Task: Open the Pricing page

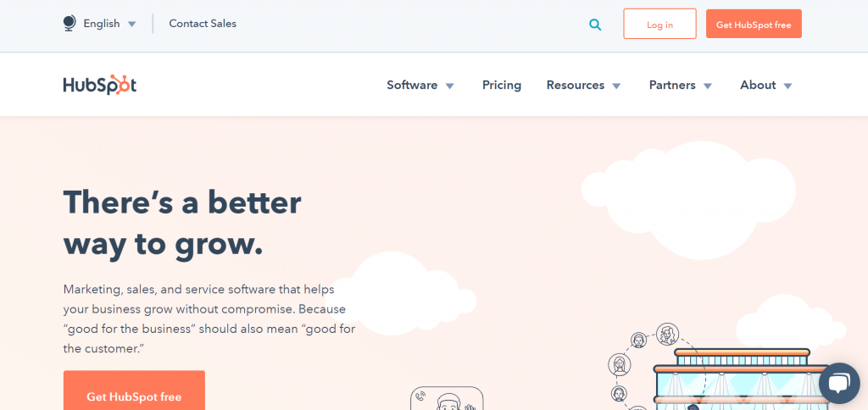Action: pyautogui.click(x=502, y=86)
